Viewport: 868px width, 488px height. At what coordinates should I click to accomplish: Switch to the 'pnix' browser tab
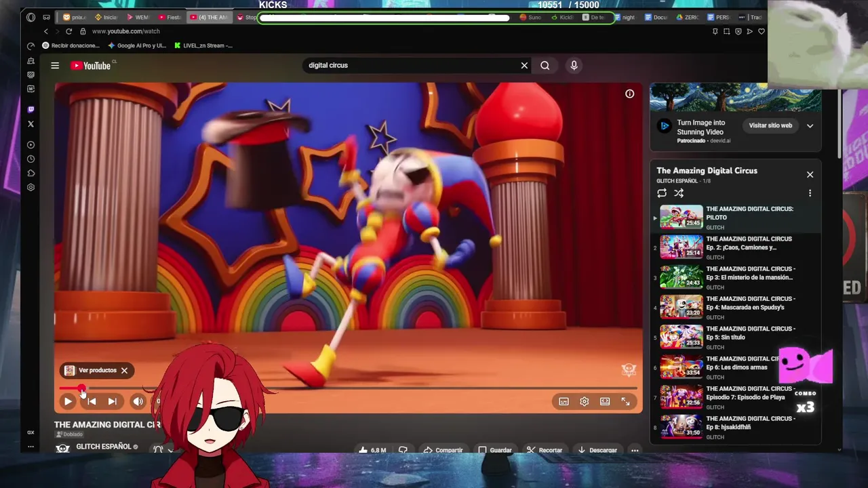[x=75, y=17]
